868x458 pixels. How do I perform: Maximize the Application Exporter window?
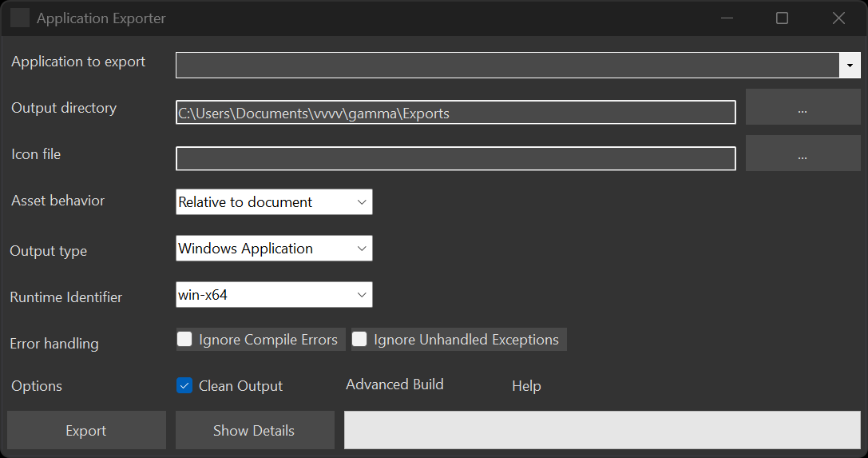pos(783,18)
